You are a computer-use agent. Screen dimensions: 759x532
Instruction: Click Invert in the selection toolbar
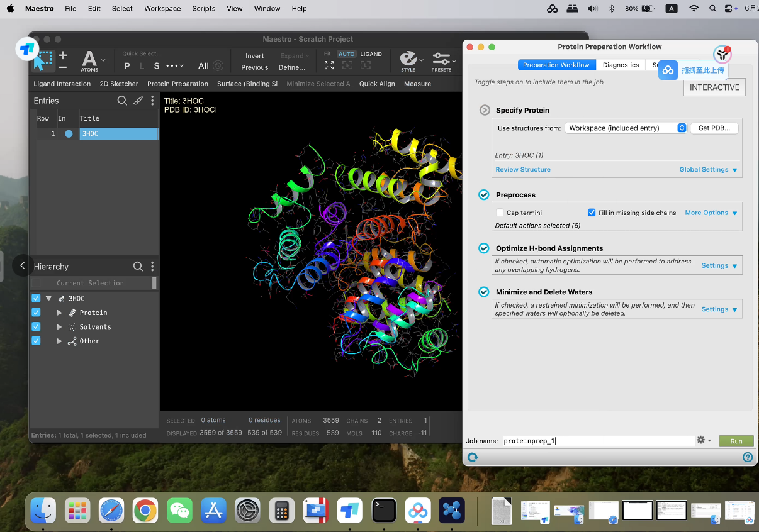255,56
